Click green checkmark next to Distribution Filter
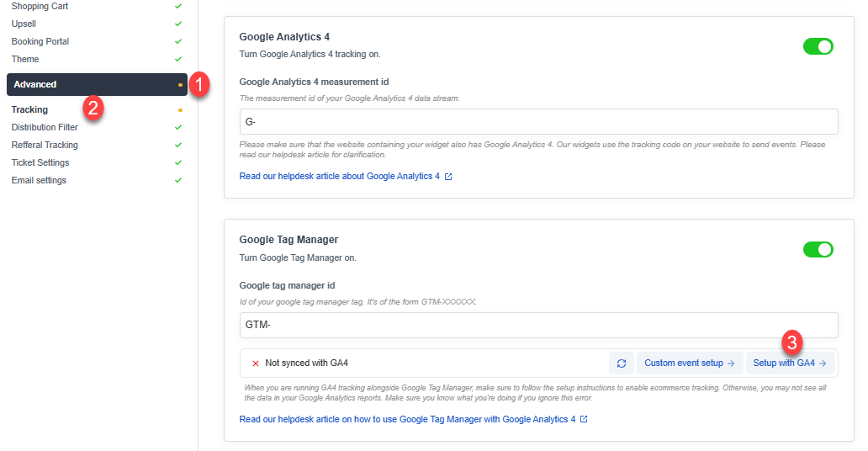868x451 pixels. 178,127
